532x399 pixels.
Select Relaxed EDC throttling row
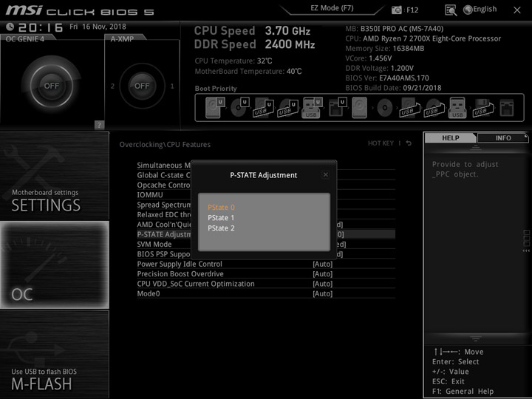tap(164, 214)
